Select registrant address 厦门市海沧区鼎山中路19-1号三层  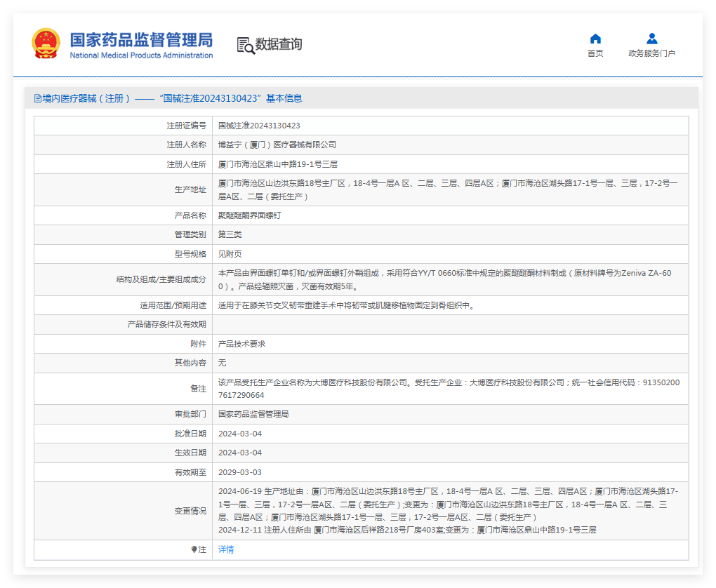pos(278,164)
